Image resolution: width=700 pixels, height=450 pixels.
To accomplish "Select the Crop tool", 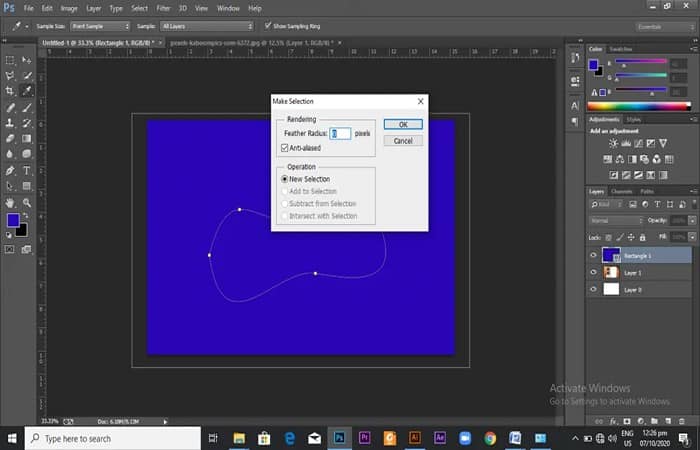I will point(10,91).
